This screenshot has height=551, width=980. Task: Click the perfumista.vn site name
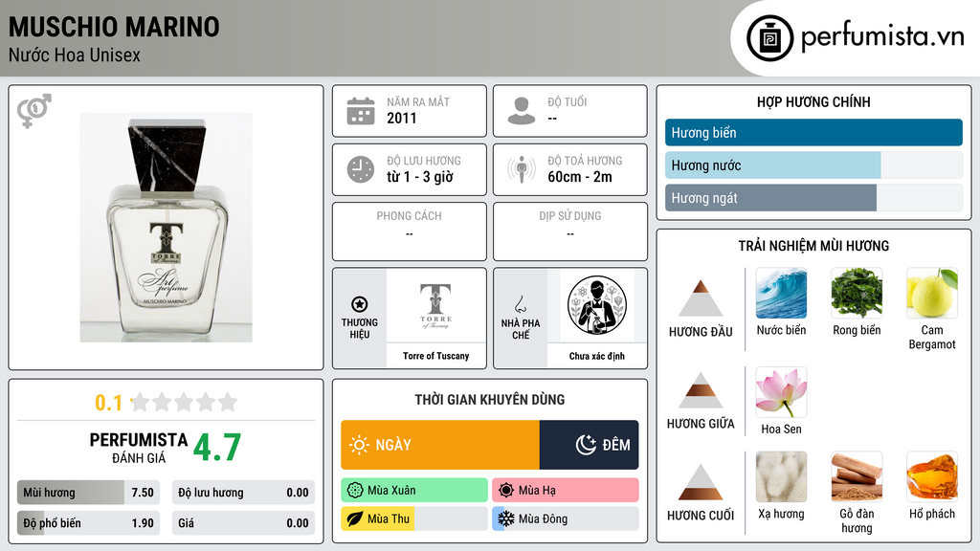tap(882, 37)
